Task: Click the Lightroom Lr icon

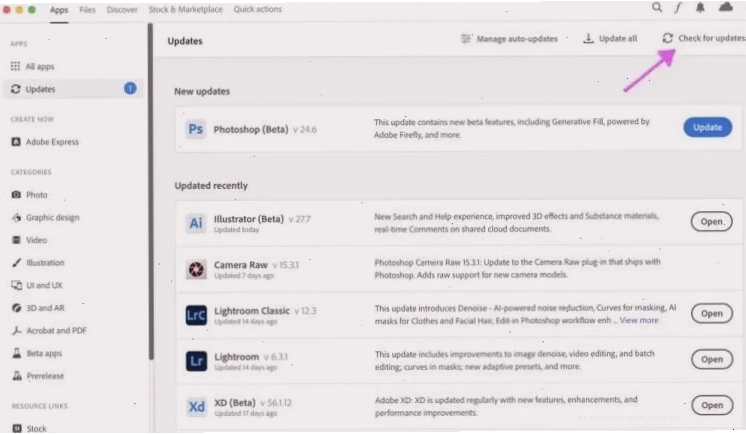Action: (196, 361)
